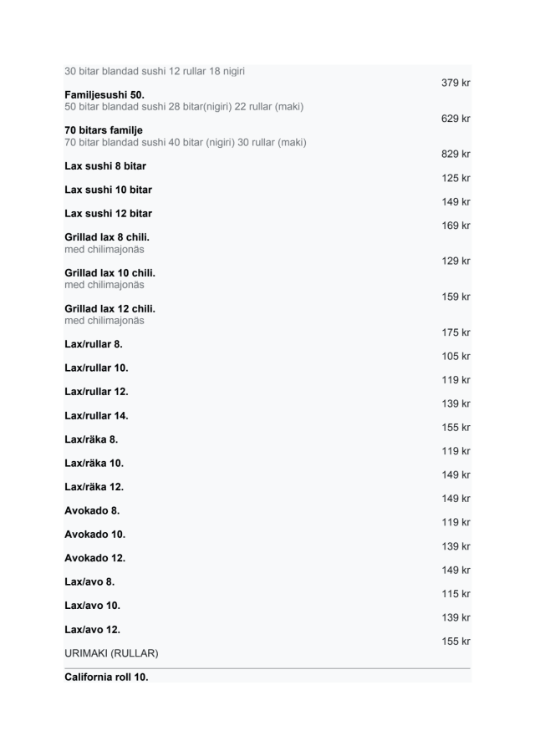535x756 pixels.
Task: Select the Lax/avo 10 item
Action: tap(92, 606)
